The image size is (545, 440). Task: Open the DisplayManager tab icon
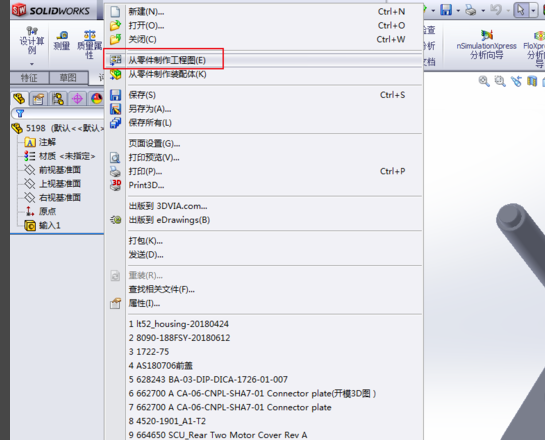pyautogui.click(x=97, y=99)
